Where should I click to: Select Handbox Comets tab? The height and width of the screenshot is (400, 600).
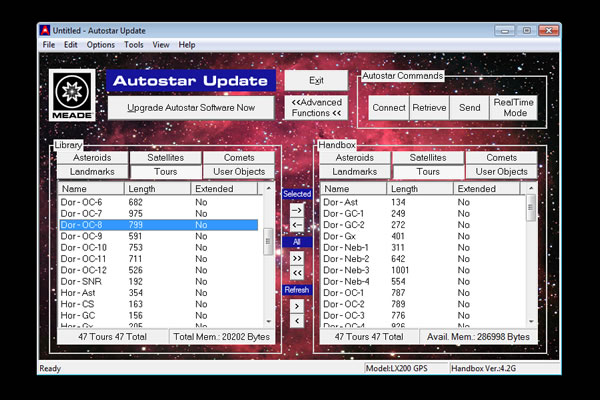501,158
